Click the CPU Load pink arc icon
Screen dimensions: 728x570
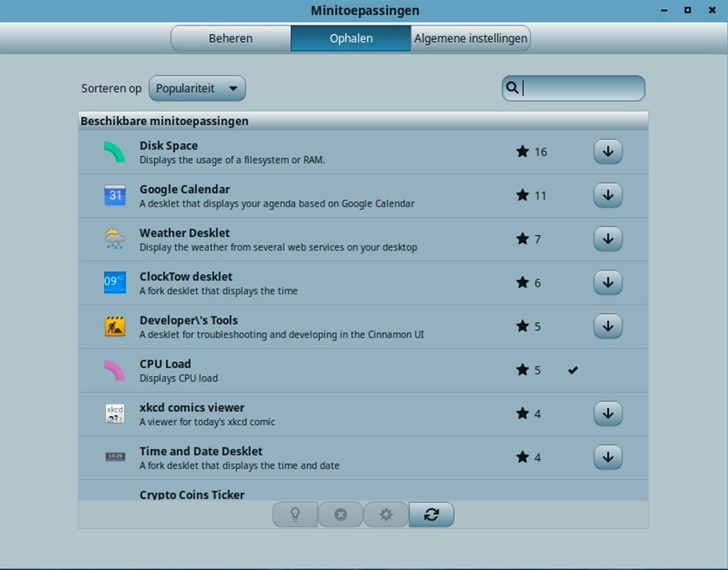(115, 371)
